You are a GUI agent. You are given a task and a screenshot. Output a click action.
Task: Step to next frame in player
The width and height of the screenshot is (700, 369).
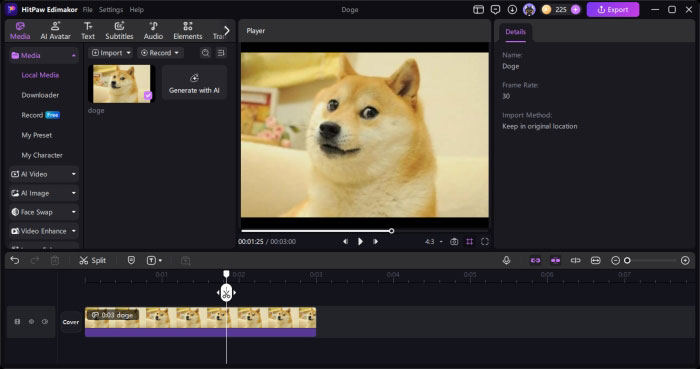point(375,241)
